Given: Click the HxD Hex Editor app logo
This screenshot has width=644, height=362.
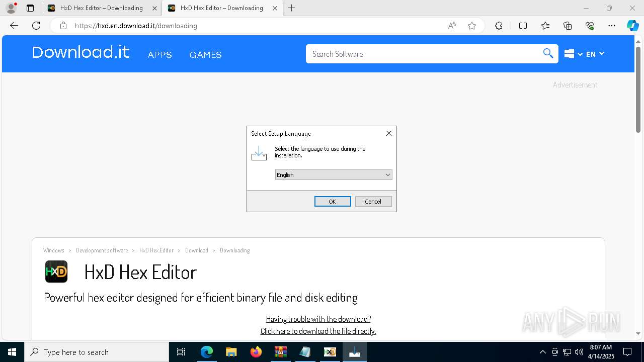Looking at the screenshot, I should click(56, 271).
